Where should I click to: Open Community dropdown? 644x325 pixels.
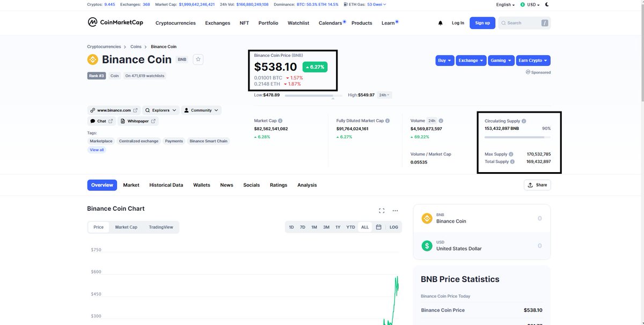click(201, 110)
